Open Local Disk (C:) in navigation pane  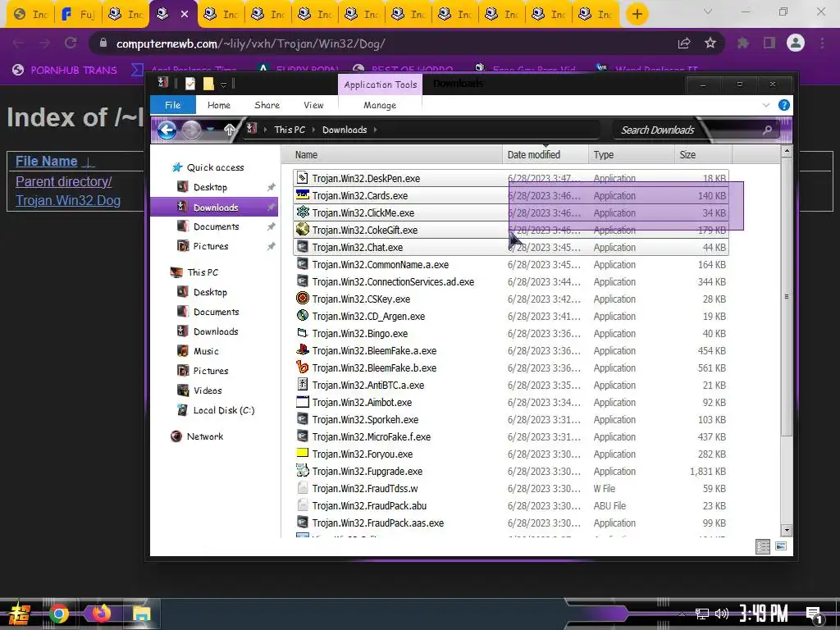pyautogui.click(x=224, y=410)
